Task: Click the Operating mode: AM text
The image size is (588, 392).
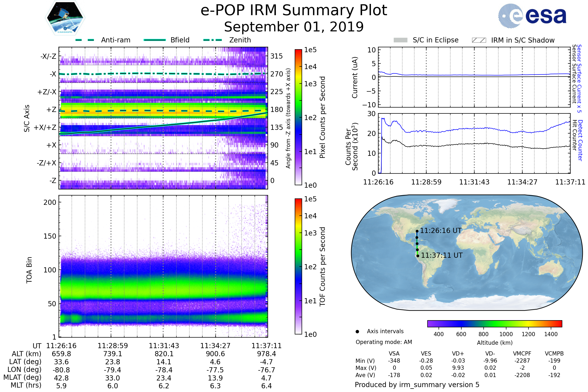Action: pos(384,342)
